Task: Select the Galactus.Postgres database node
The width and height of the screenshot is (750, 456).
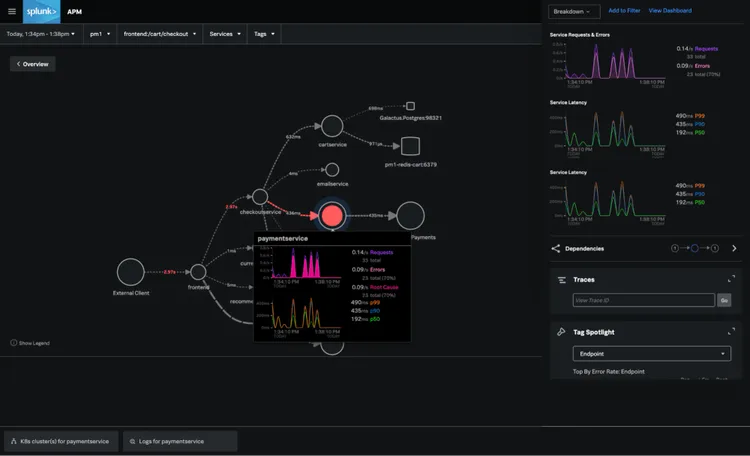Action: [x=410, y=106]
